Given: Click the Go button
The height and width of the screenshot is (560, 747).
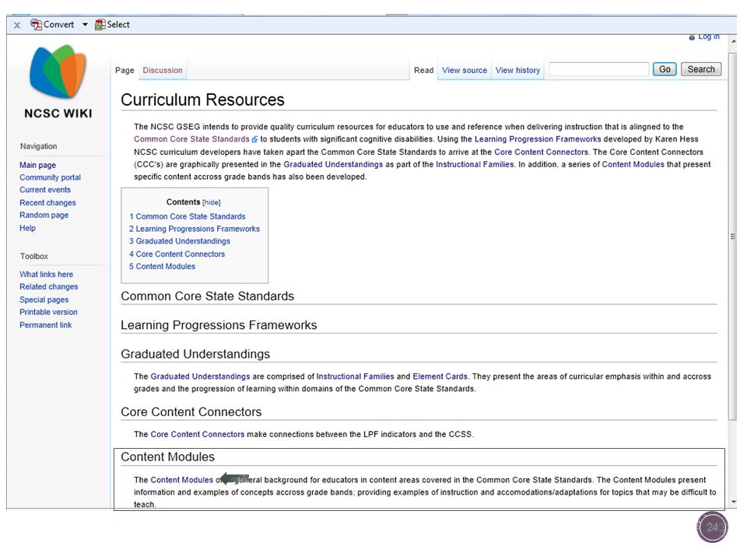Looking at the screenshot, I should tap(665, 69).
